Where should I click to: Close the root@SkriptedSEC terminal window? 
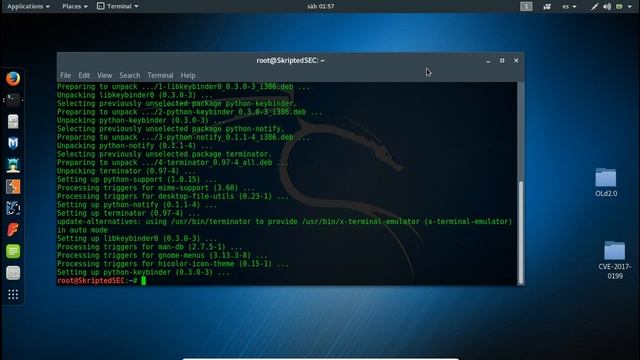pos(516,60)
